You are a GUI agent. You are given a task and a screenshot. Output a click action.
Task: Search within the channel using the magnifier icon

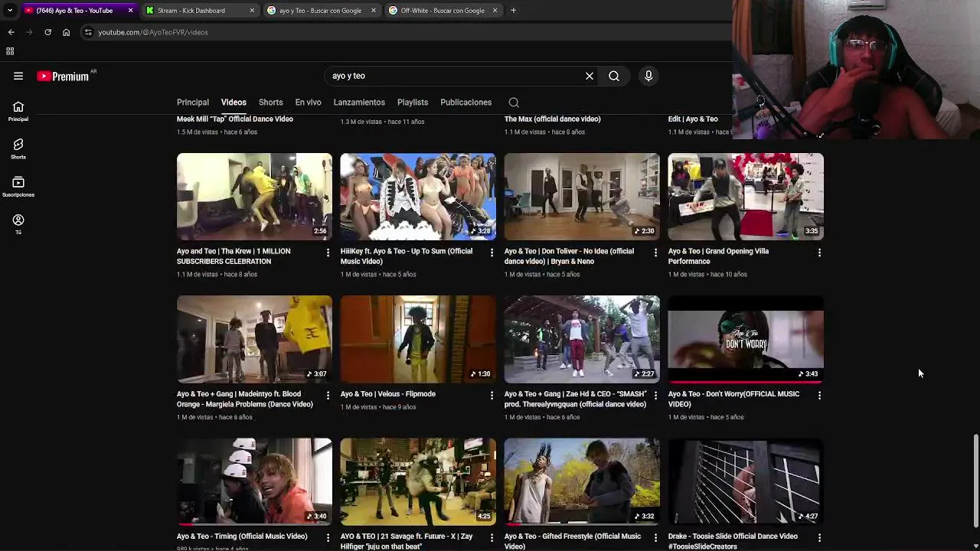(x=514, y=103)
